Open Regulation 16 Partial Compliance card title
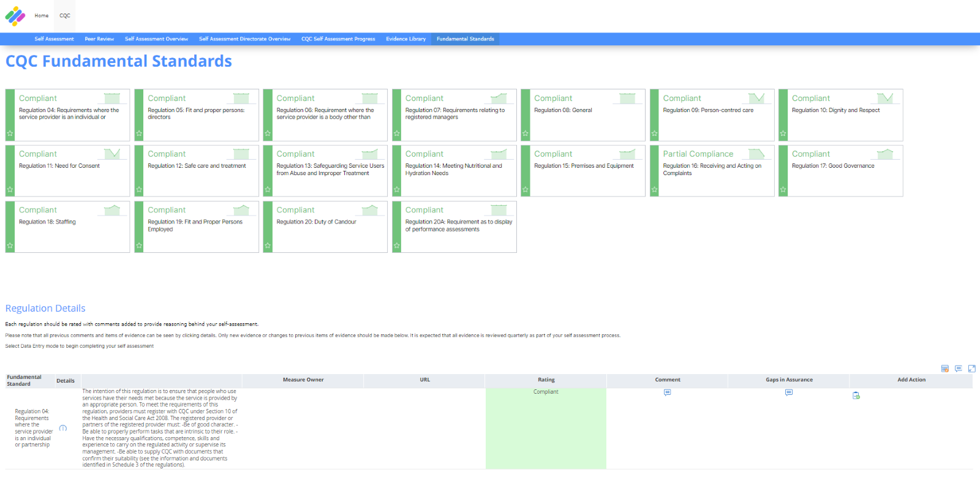Screen dimensions: 980x480 [x=698, y=154]
